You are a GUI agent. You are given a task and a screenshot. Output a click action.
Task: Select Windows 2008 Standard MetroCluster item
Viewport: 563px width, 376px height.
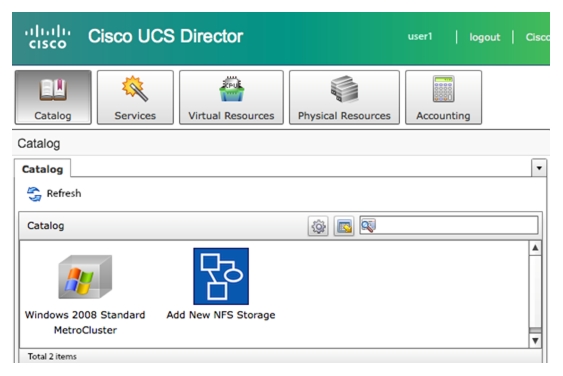85,294
